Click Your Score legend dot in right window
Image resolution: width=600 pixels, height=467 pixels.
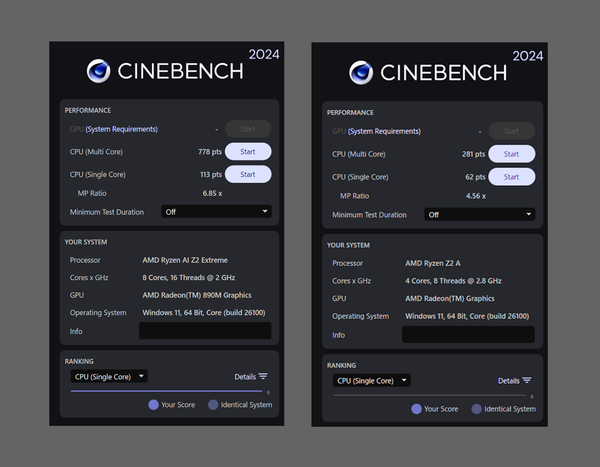[x=416, y=409]
